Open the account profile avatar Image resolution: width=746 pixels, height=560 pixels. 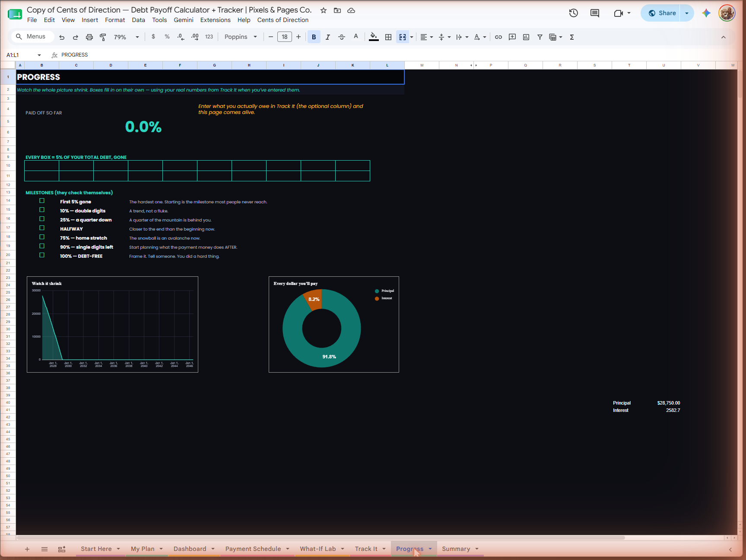pyautogui.click(x=727, y=13)
